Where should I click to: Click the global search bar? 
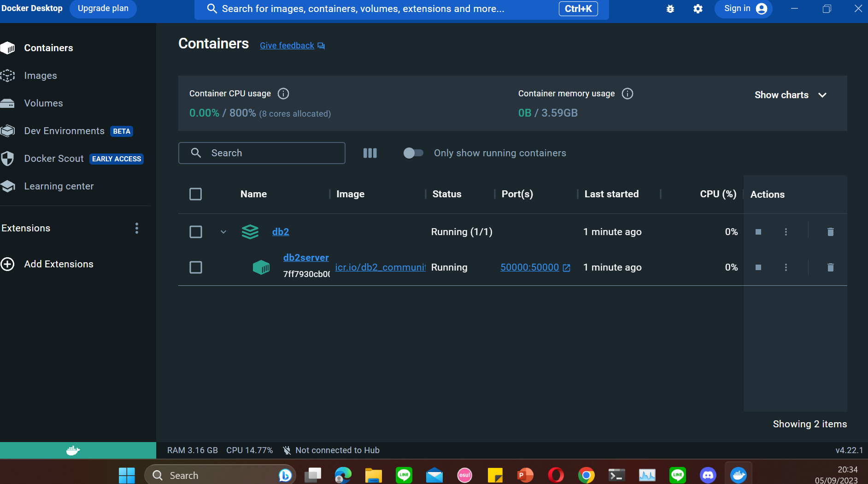402,9
